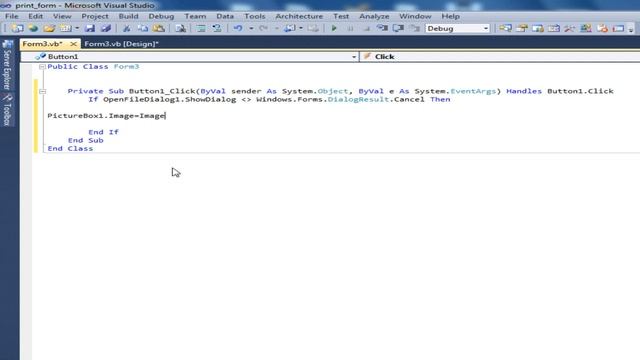
Task: Click the Navigate Forward icon
Action: pyautogui.click(x=313, y=29)
